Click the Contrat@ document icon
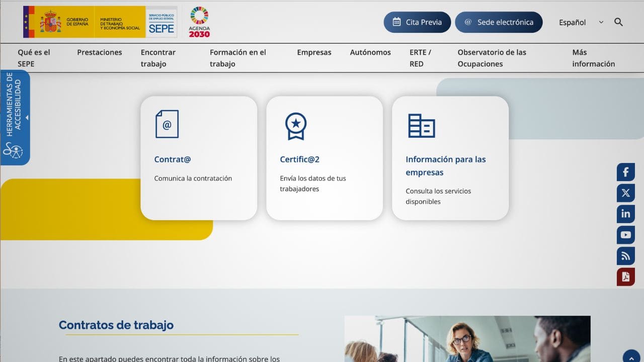This screenshot has height=362, width=644. point(167,124)
